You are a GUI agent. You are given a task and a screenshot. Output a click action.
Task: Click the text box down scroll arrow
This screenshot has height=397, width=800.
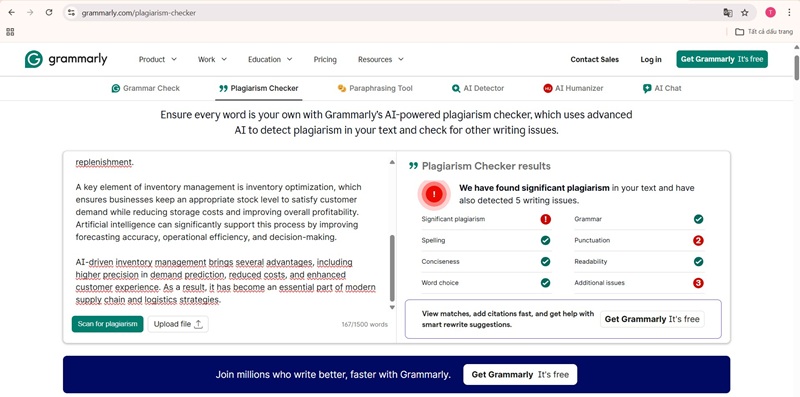pyautogui.click(x=392, y=307)
